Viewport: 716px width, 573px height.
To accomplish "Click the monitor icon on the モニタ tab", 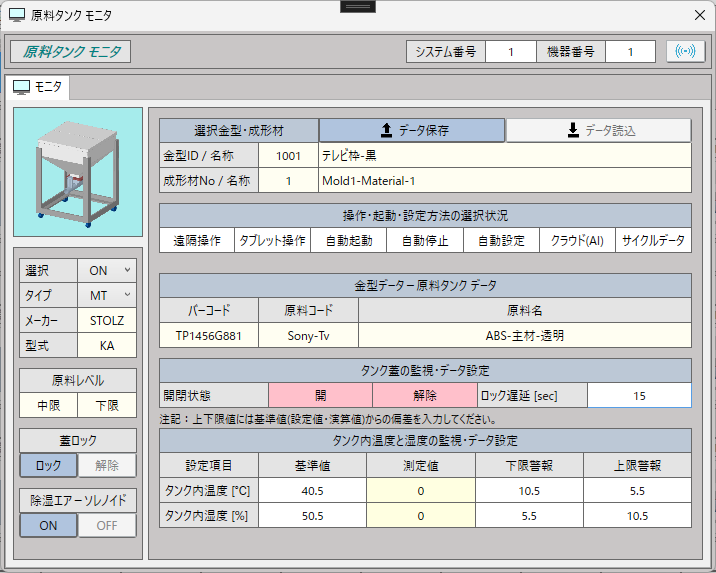I will 21,87.
